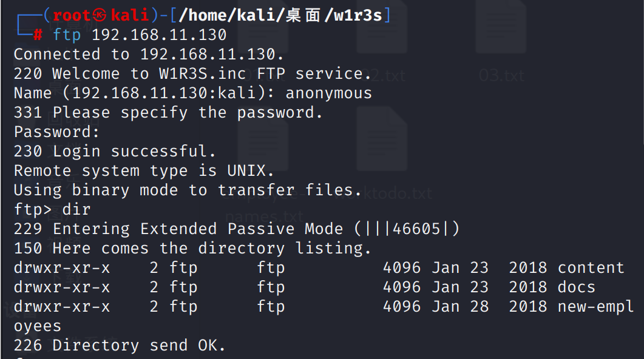
Task: Click the docs directory name
Action: pos(577,287)
